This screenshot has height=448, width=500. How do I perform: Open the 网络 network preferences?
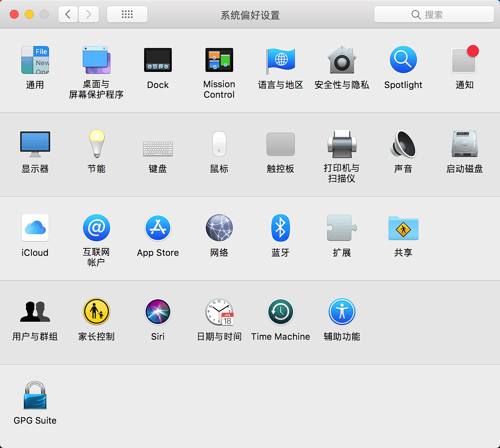tap(219, 228)
